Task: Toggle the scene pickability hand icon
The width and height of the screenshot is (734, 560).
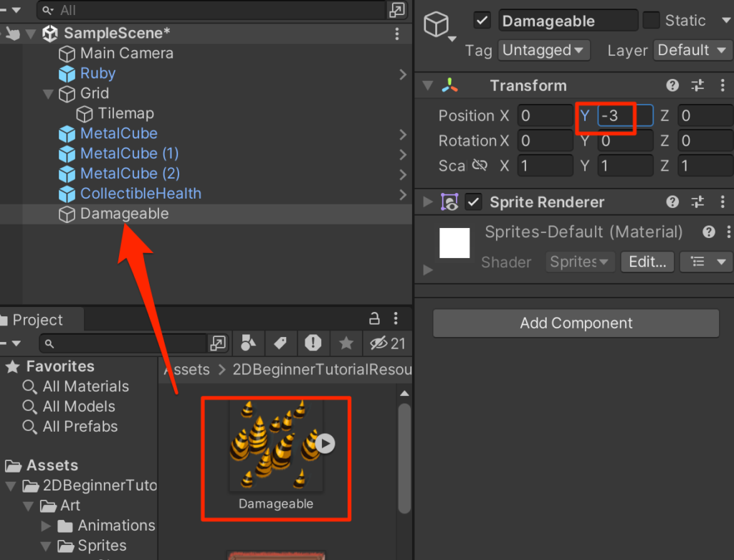Action: (x=13, y=33)
